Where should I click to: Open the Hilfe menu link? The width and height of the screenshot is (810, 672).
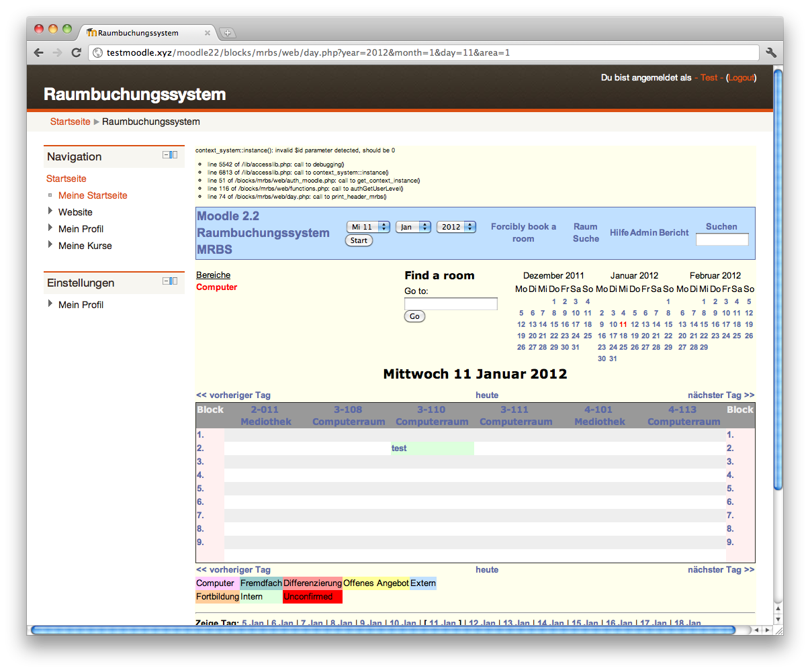[619, 232]
